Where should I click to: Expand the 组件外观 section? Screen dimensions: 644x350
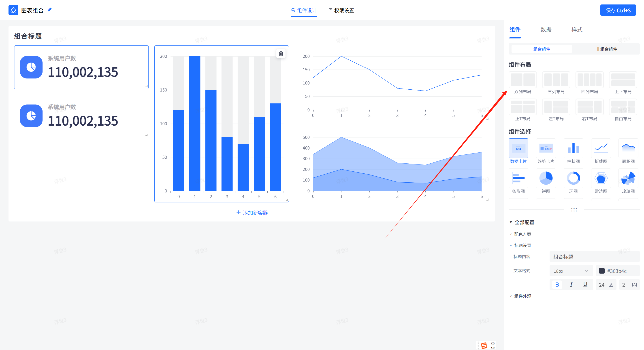pyautogui.click(x=522, y=296)
